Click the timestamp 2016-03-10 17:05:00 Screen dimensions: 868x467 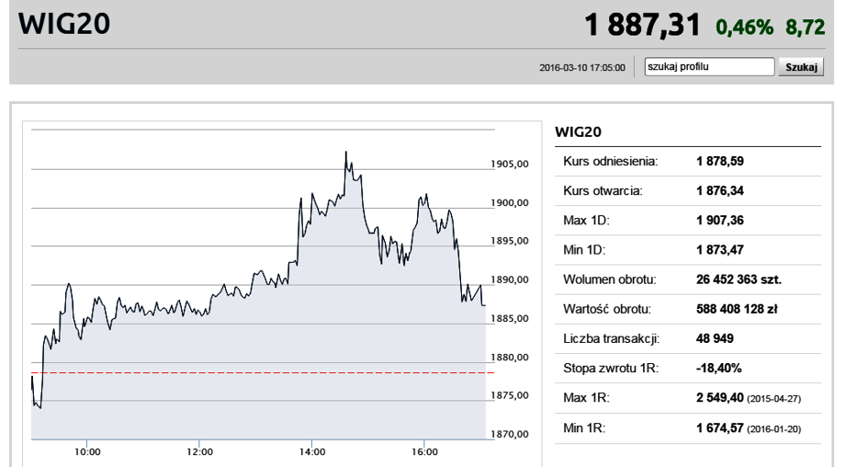coord(582,68)
